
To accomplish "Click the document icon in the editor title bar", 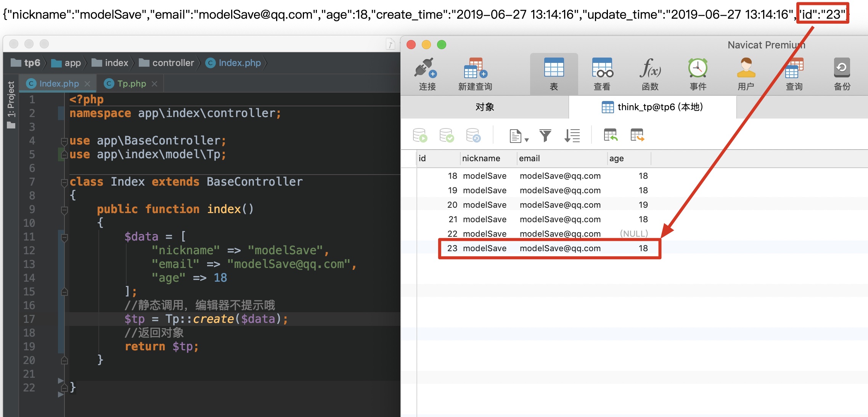I will coord(390,44).
